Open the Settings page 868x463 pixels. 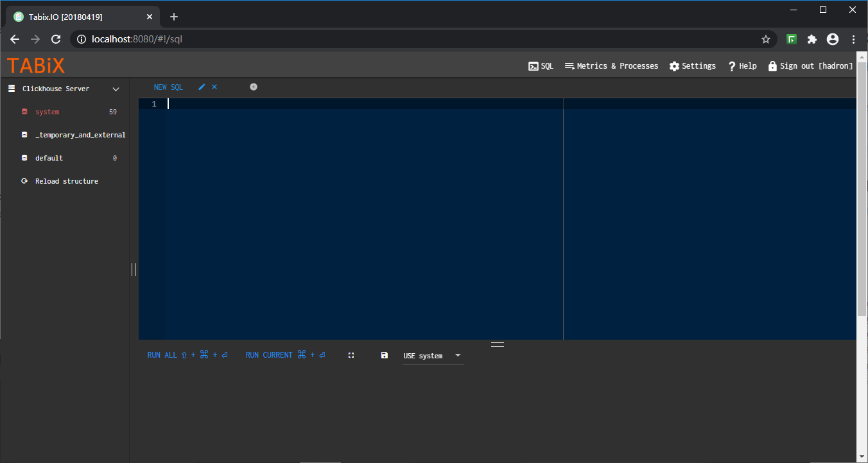click(692, 66)
